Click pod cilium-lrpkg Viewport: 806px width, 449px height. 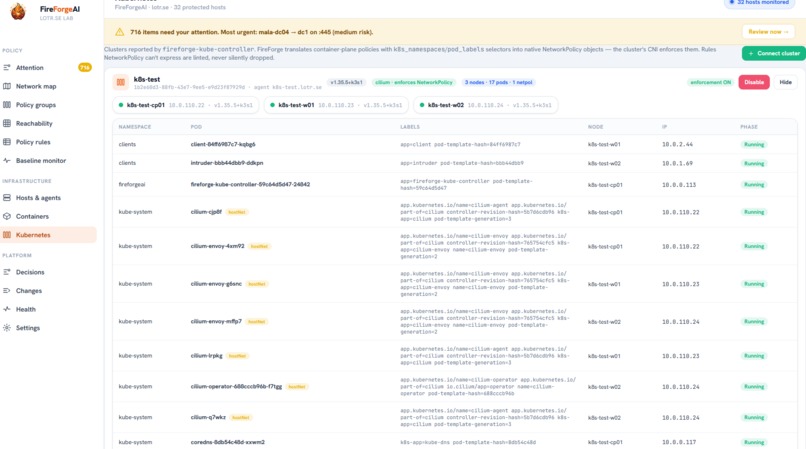click(207, 356)
